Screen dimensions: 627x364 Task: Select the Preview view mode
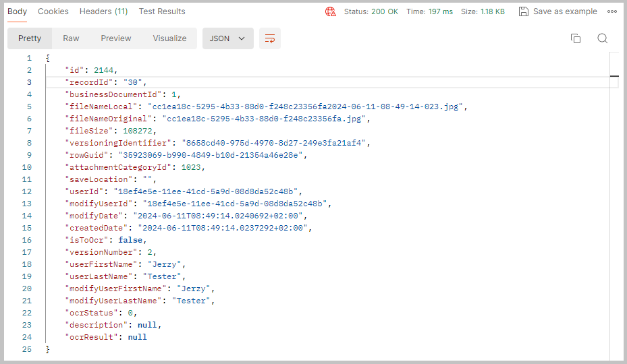116,38
